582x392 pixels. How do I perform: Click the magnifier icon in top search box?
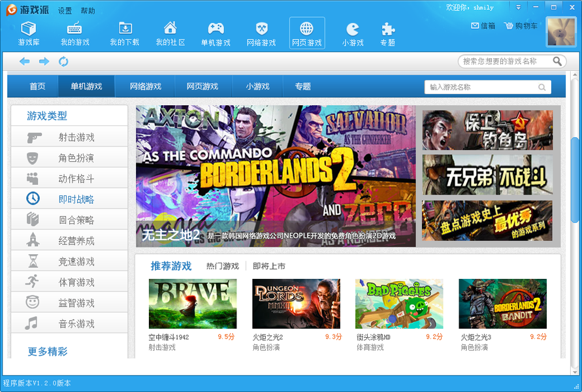pyautogui.click(x=557, y=61)
